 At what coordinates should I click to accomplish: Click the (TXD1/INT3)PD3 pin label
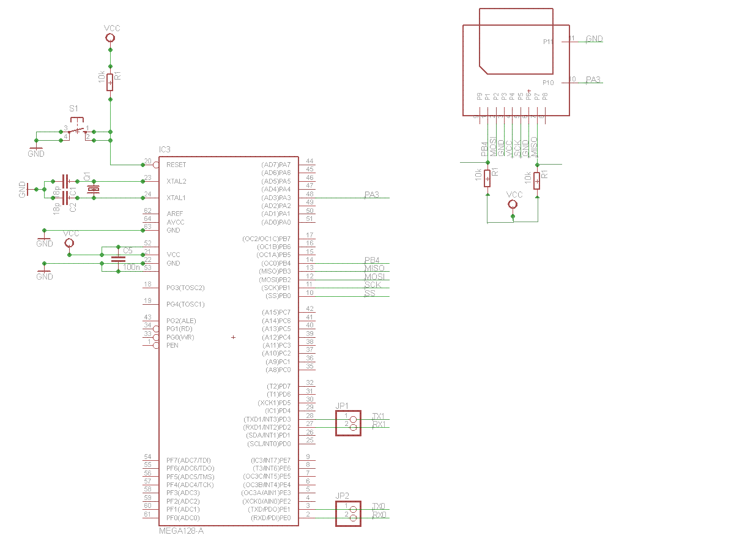pyautogui.click(x=267, y=419)
